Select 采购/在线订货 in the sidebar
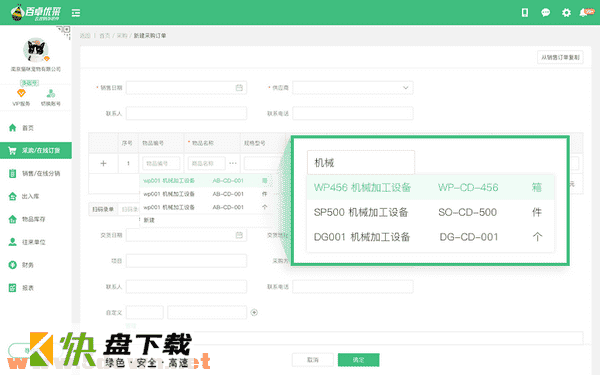 [36, 150]
